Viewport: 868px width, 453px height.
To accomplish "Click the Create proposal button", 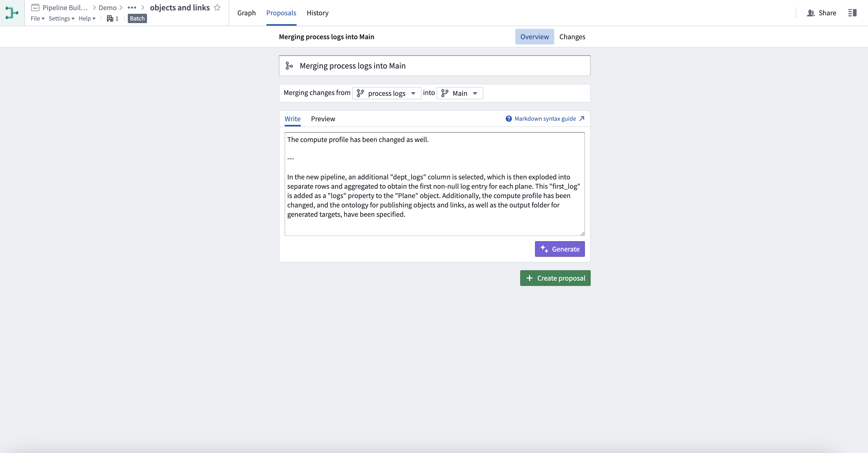I will click(555, 278).
